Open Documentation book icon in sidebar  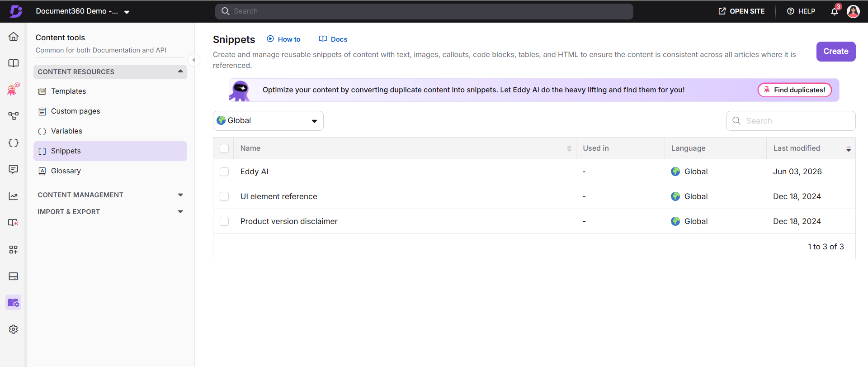14,63
